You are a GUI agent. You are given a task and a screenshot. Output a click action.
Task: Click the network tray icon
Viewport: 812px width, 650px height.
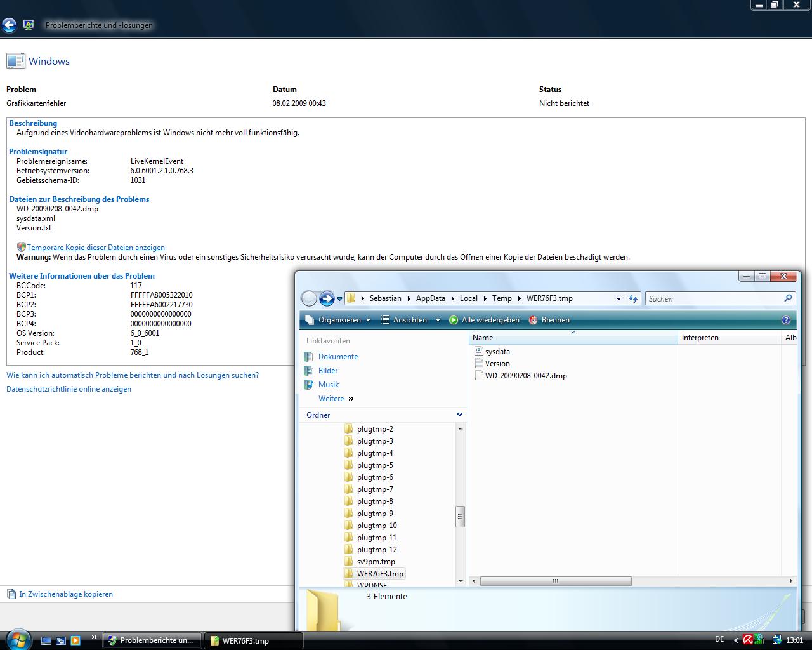point(776,640)
